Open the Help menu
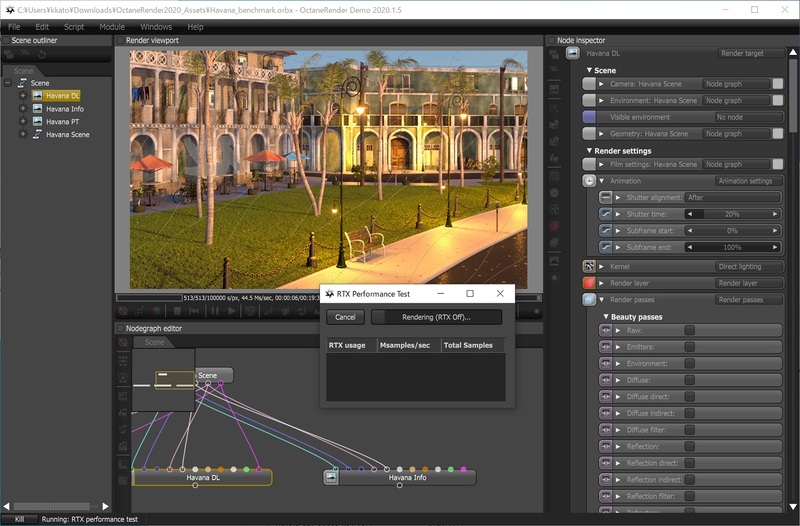This screenshot has width=800, height=526. pyautogui.click(x=195, y=27)
